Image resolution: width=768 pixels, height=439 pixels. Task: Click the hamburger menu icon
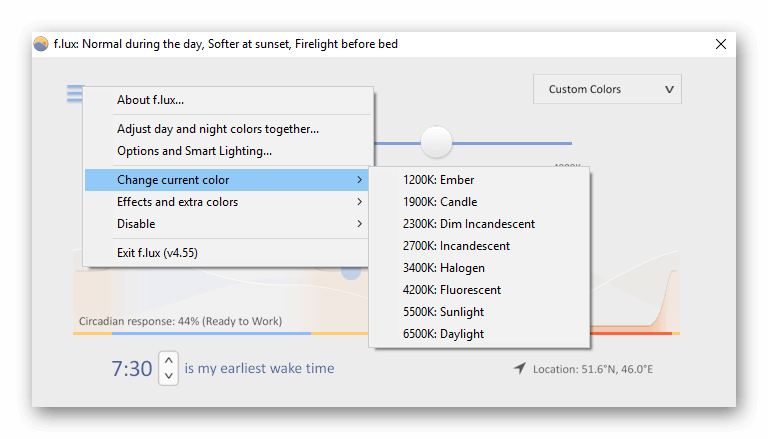click(x=75, y=94)
